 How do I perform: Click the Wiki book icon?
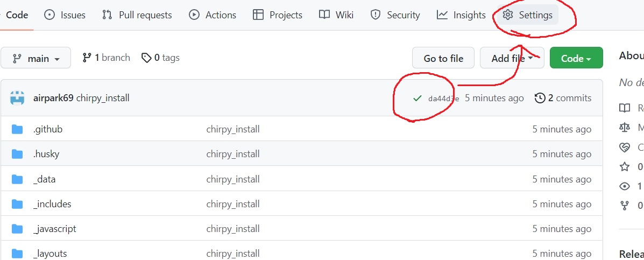point(324,15)
